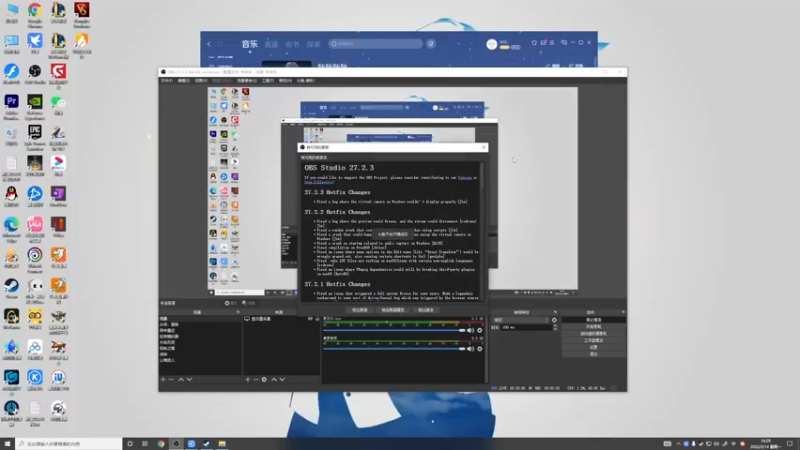Click the music app refresh icon

220,44
